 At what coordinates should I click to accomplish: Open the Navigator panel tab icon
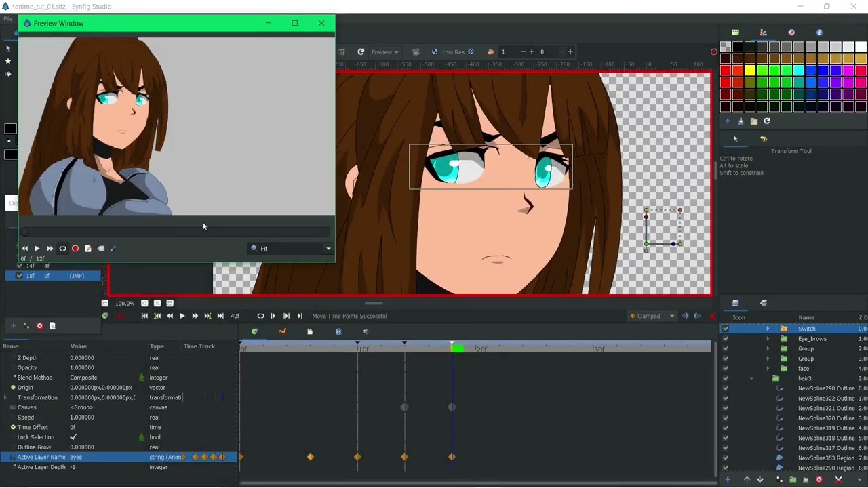pyautogui.click(x=791, y=32)
